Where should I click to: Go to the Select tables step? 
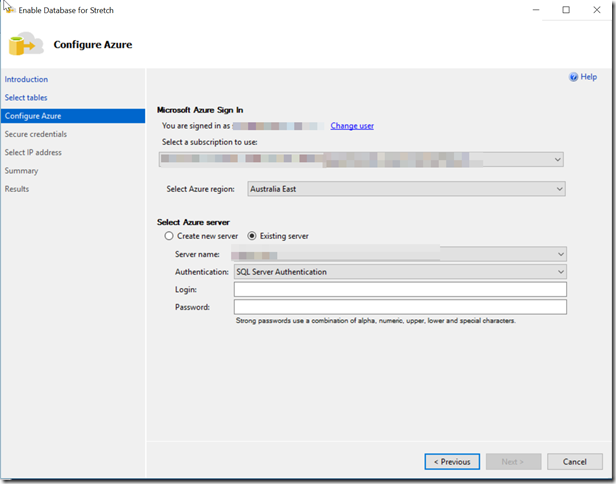[26, 97]
